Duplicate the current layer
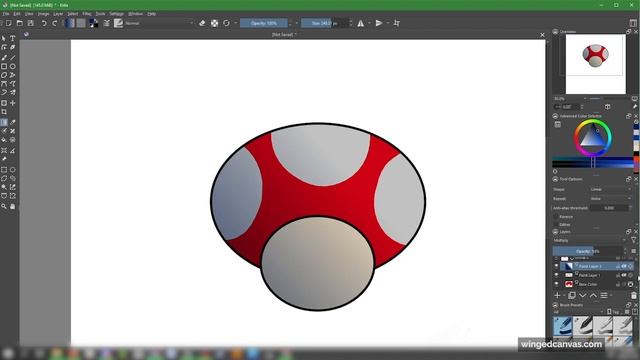This screenshot has width=640, height=360. (572, 295)
